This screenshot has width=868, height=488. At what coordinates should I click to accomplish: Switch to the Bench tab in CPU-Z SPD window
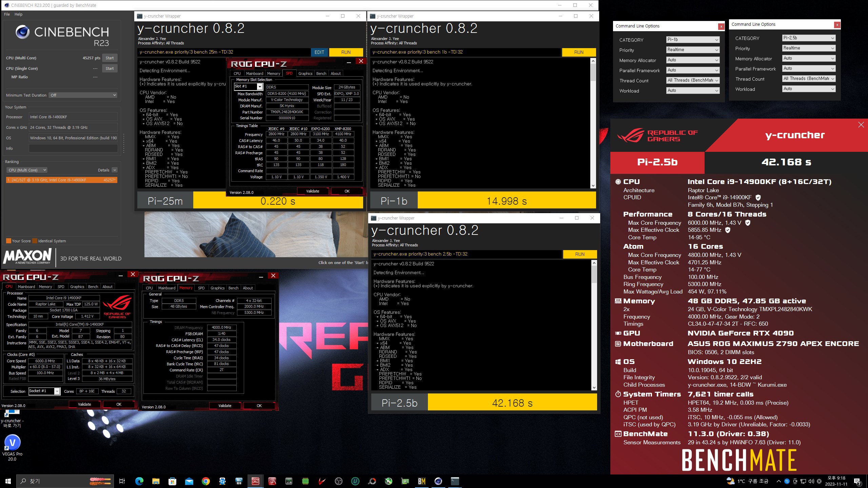coord(321,74)
